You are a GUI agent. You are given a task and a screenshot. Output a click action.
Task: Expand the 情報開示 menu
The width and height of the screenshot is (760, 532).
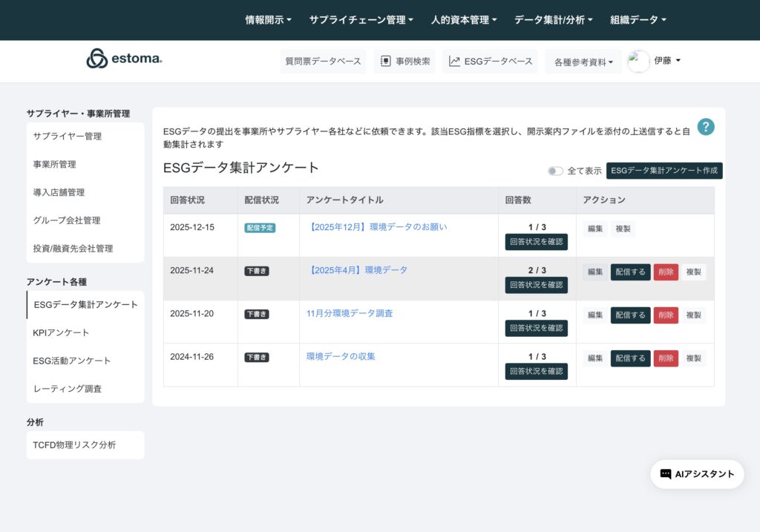click(268, 20)
